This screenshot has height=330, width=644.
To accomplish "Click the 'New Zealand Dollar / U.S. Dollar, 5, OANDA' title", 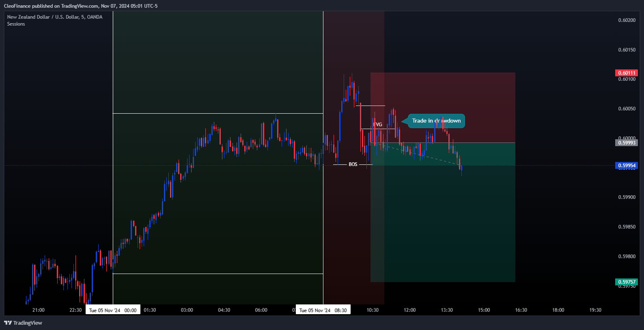I will click(x=55, y=17).
